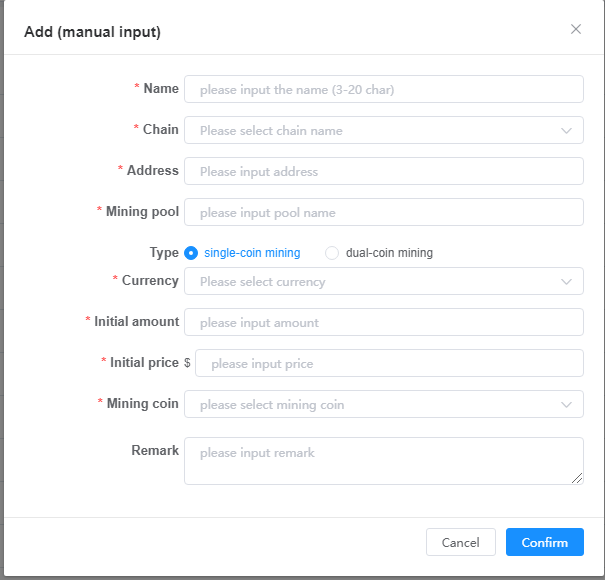Click the Currency dropdown chevron arrow

pos(566,281)
